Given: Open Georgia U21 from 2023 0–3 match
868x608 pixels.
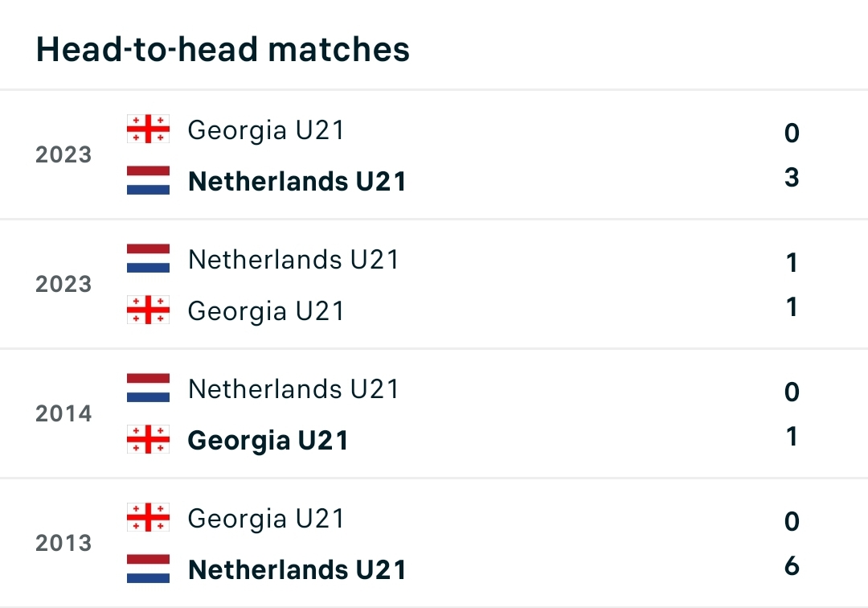Looking at the screenshot, I should pos(265,129).
